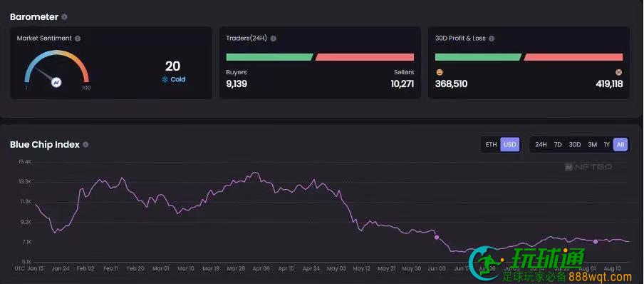Click the profit face icon above 368,510
This screenshot has height=284, width=644.
point(440,73)
